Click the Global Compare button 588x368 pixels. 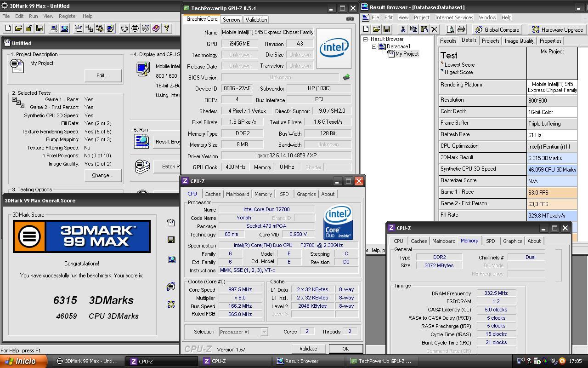pos(498,29)
